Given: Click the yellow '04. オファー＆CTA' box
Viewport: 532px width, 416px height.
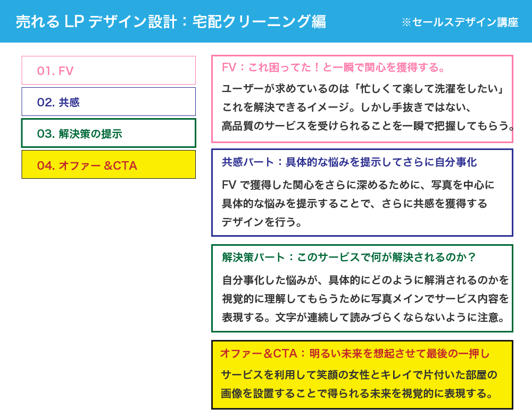Looking at the screenshot, I should 108,165.
